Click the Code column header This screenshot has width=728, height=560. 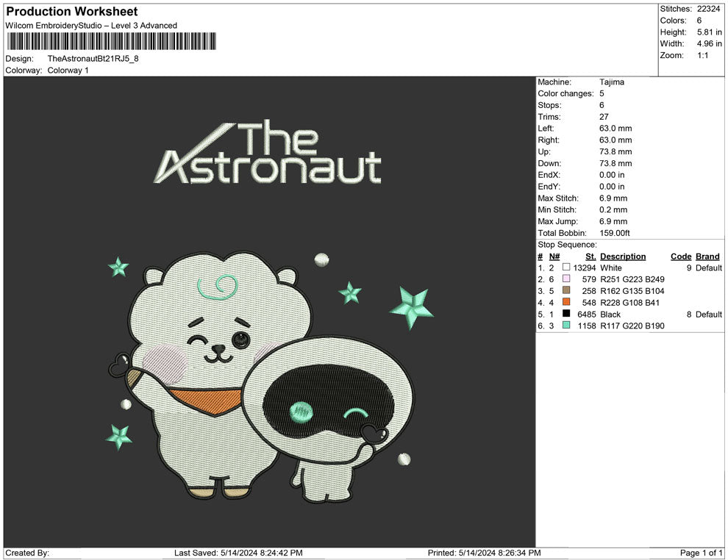pos(681,256)
